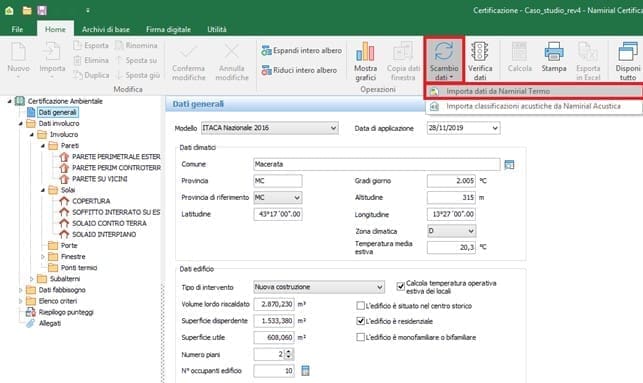Select Importa classificazioni acustiche da Namirial Acustica
The image size is (643, 383).
pyautogui.click(x=534, y=106)
